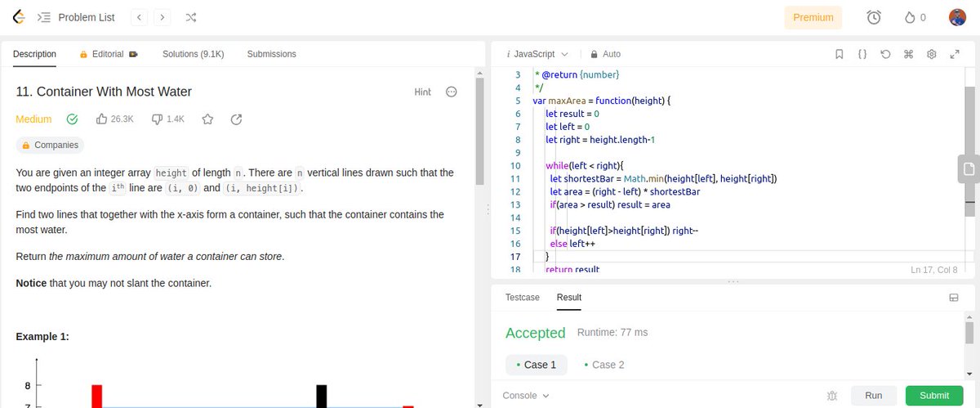Format code with the braces icon
The width and height of the screenshot is (980, 408).
click(x=862, y=54)
